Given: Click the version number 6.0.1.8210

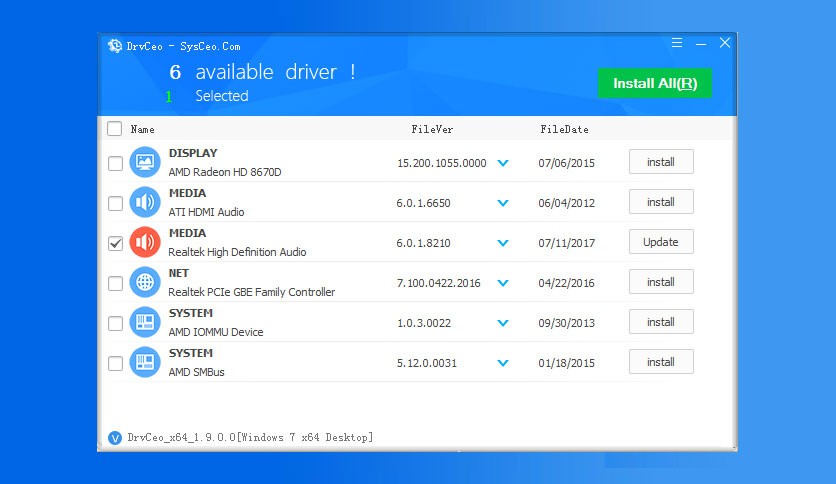Looking at the screenshot, I should click(x=423, y=243).
